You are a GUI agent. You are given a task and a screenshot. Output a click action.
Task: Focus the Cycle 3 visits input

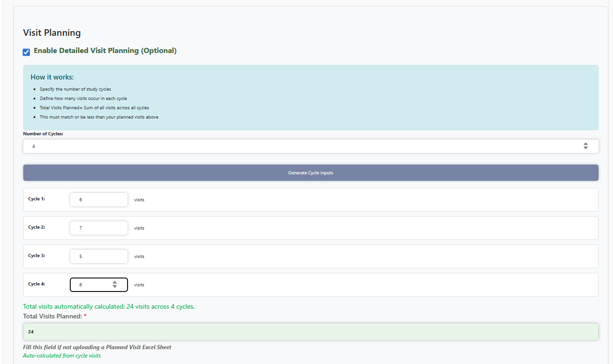click(x=99, y=256)
